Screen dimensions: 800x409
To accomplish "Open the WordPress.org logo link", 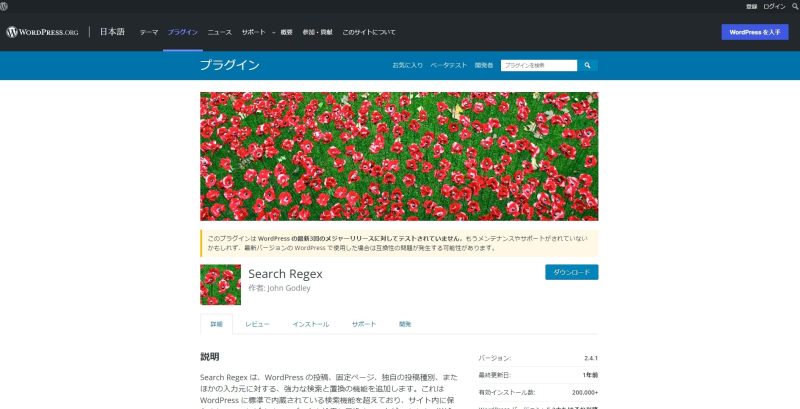I will coord(42,32).
